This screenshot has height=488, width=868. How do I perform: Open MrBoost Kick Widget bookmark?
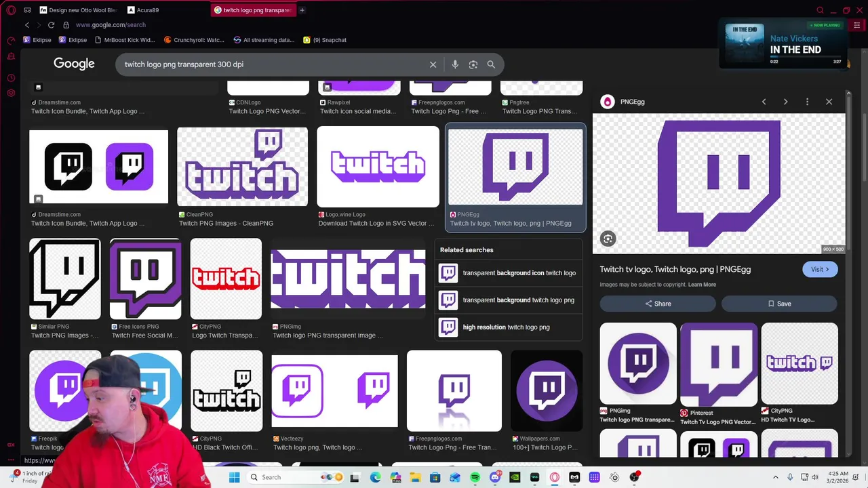(x=125, y=40)
